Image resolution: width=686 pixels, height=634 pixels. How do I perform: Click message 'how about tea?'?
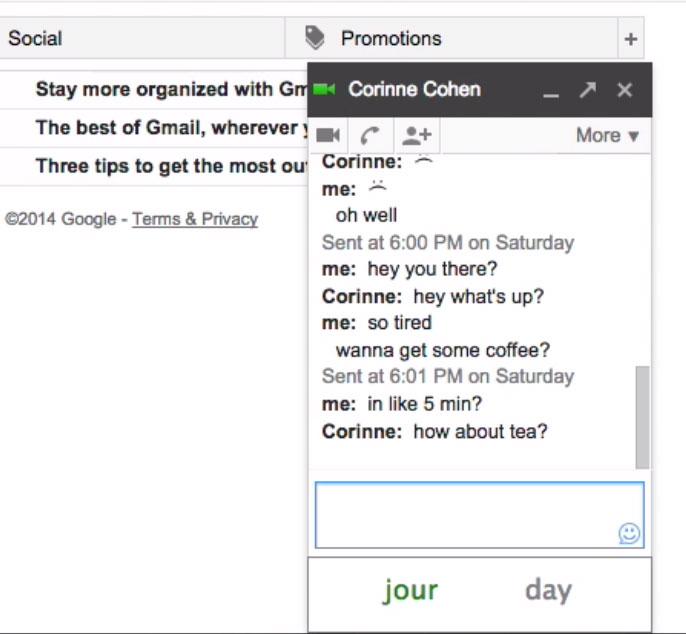(x=480, y=431)
